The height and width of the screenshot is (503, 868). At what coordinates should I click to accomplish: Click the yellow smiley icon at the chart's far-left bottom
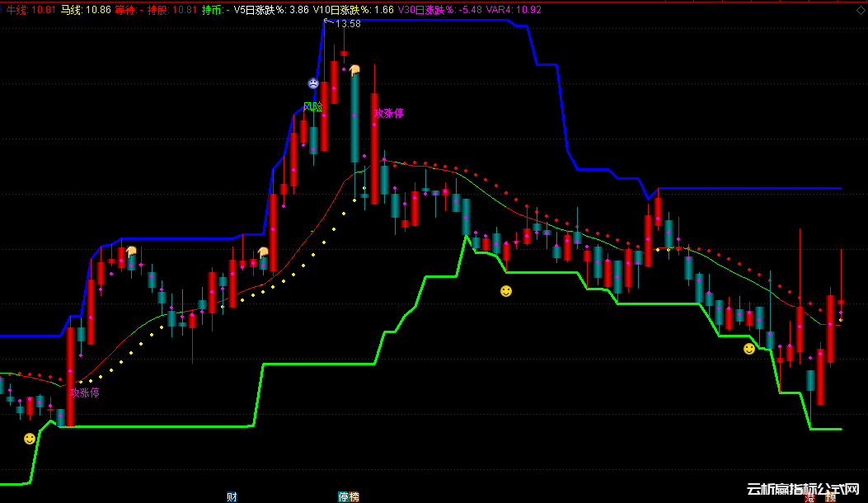click(x=30, y=439)
